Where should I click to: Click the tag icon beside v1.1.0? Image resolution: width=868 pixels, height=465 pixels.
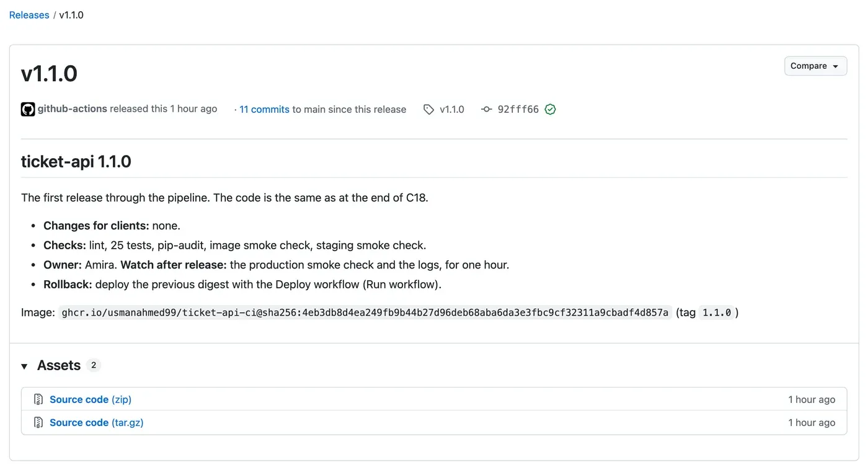(428, 109)
